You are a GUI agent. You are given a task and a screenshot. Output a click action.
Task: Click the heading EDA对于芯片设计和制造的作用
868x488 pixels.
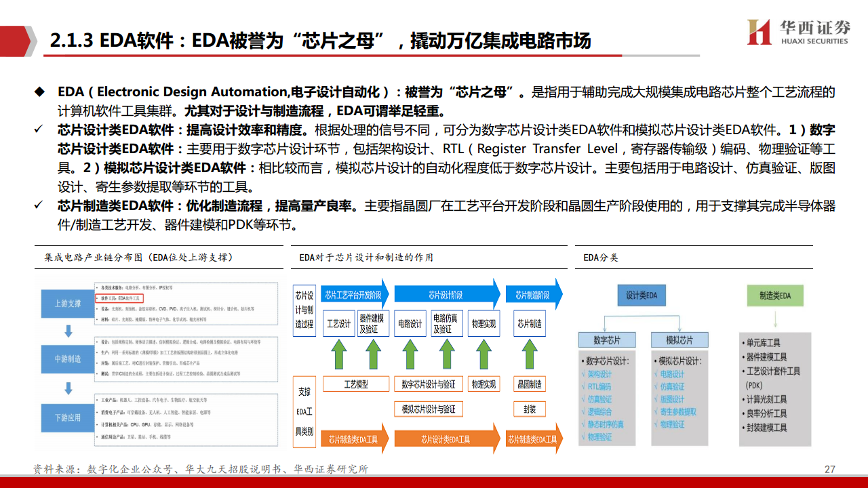tap(366, 258)
